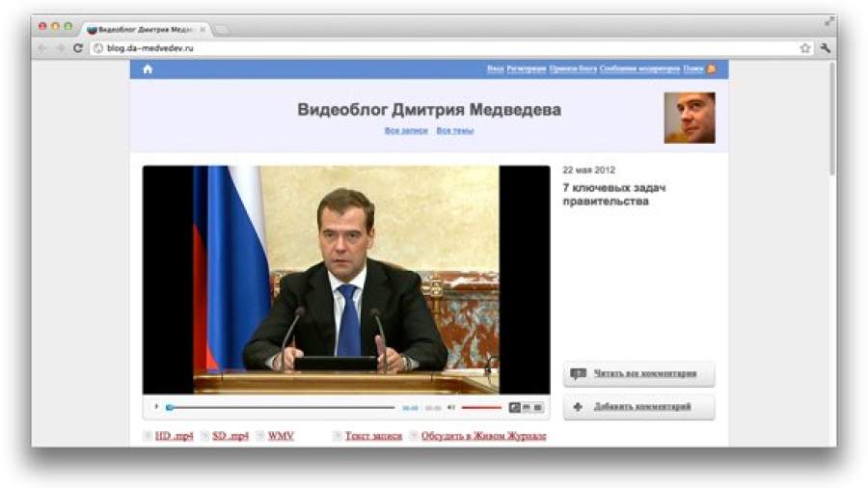Open a new tab button
The height and width of the screenshot is (488, 868).
coord(222,30)
